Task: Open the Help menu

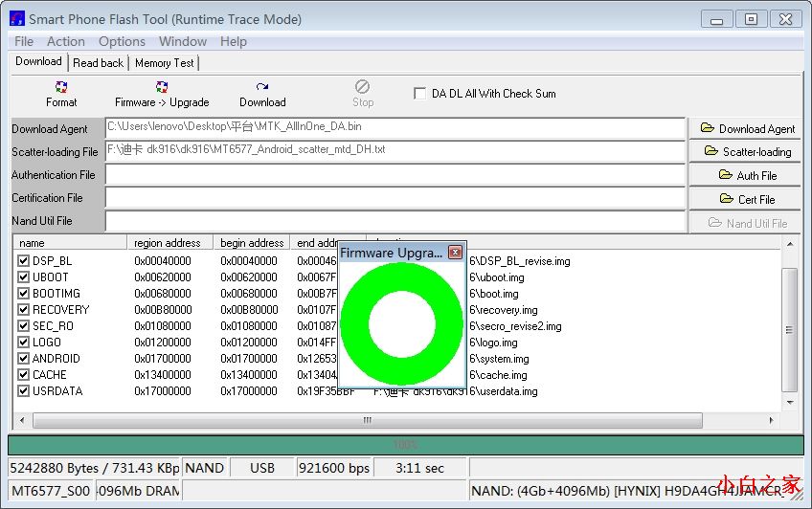Action: point(233,41)
